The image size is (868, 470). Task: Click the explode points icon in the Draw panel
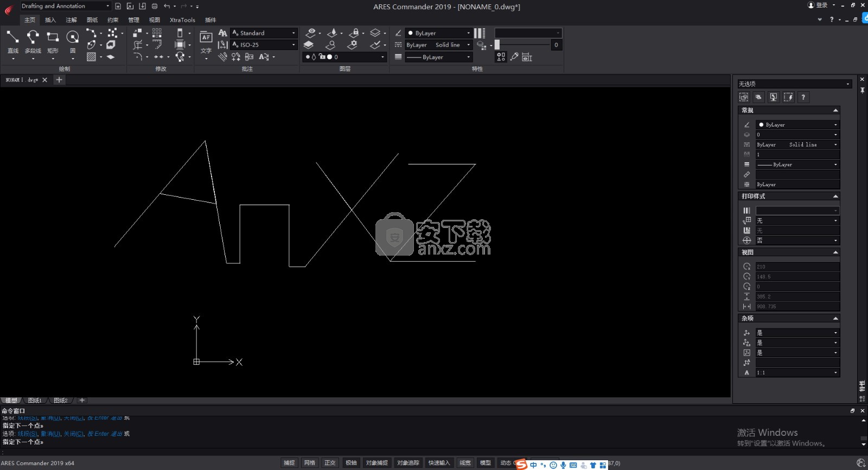coord(112,33)
